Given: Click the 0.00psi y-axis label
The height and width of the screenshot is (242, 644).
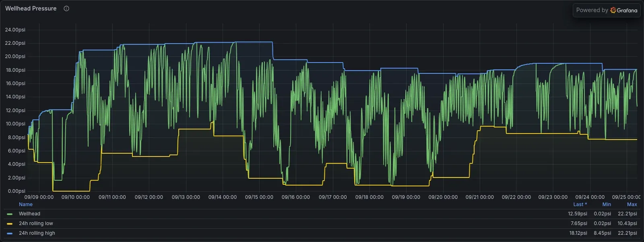Looking at the screenshot, I should point(17,191).
